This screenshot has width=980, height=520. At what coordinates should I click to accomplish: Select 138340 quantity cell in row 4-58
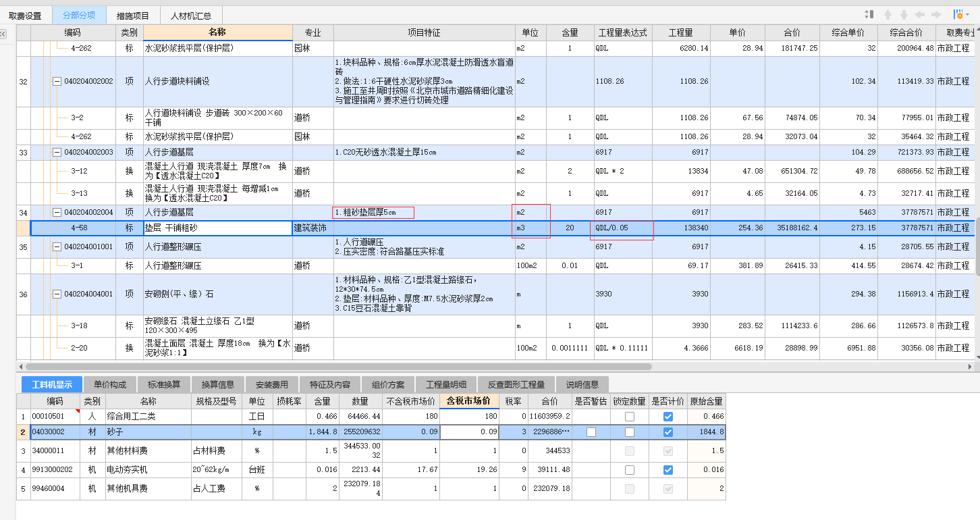[x=681, y=228]
